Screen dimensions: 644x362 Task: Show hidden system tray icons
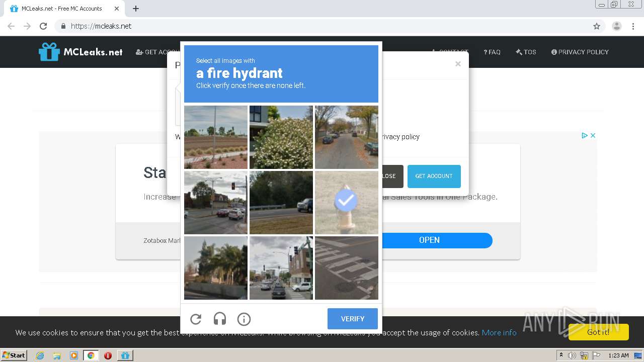point(561,355)
